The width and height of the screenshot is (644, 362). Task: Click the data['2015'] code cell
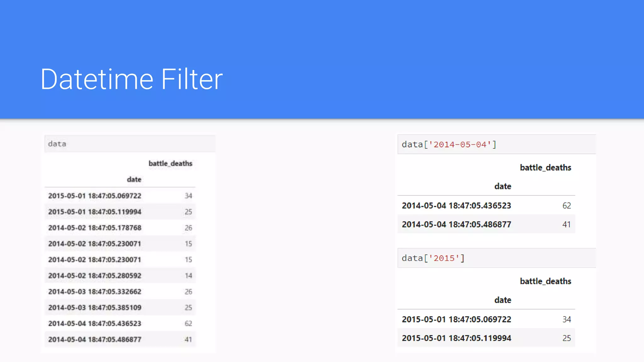[497, 258]
